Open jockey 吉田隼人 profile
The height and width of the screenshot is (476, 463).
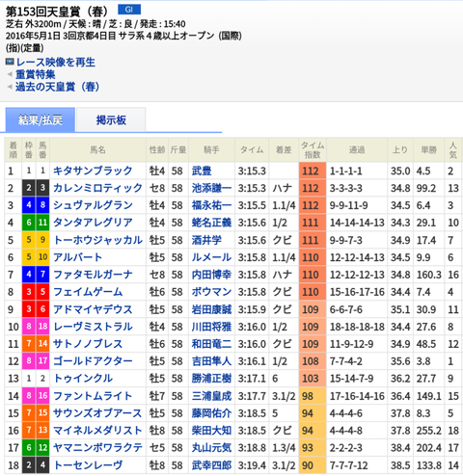[211, 361]
